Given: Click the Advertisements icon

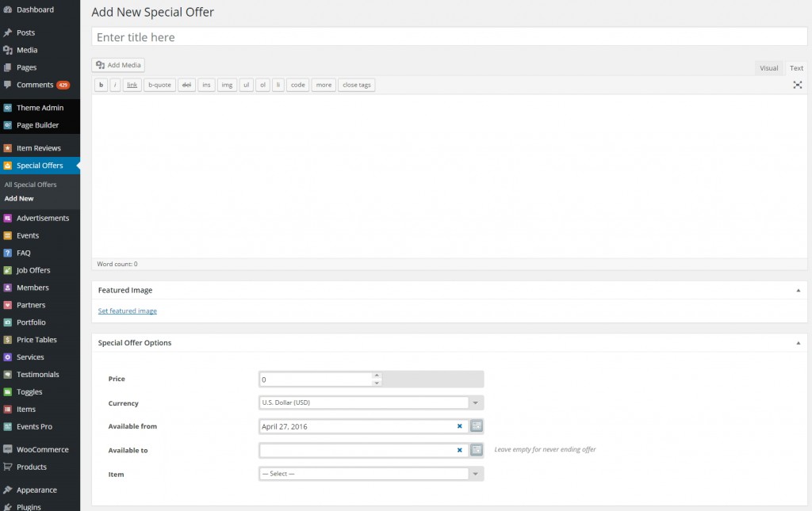Looking at the screenshot, I should pyautogui.click(x=8, y=218).
